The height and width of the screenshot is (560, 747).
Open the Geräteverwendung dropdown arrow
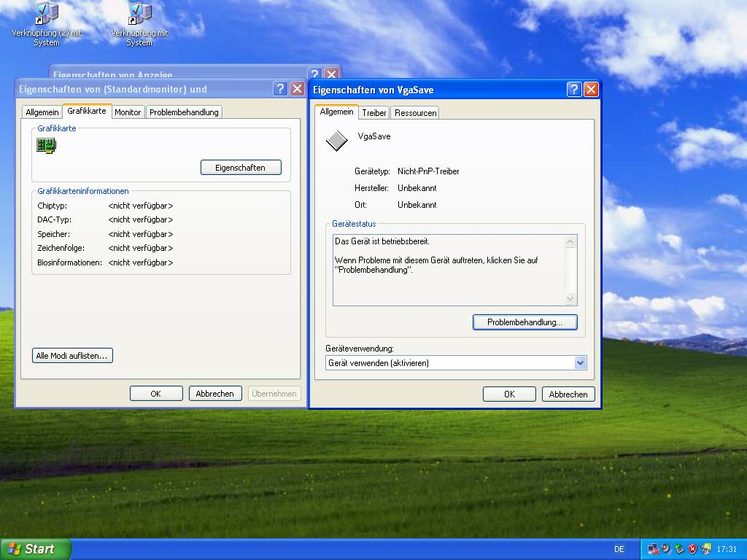pyautogui.click(x=580, y=363)
